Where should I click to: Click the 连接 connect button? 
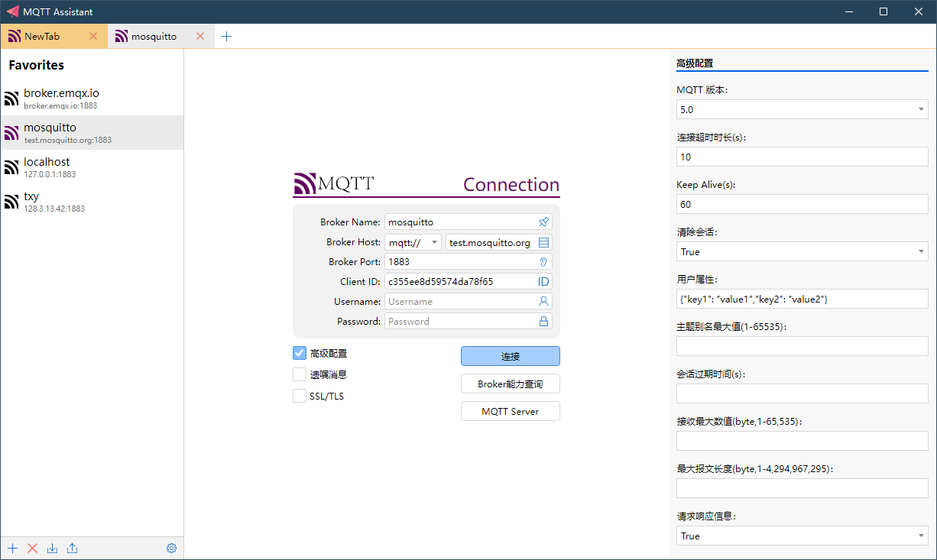click(x=510, y=356)
